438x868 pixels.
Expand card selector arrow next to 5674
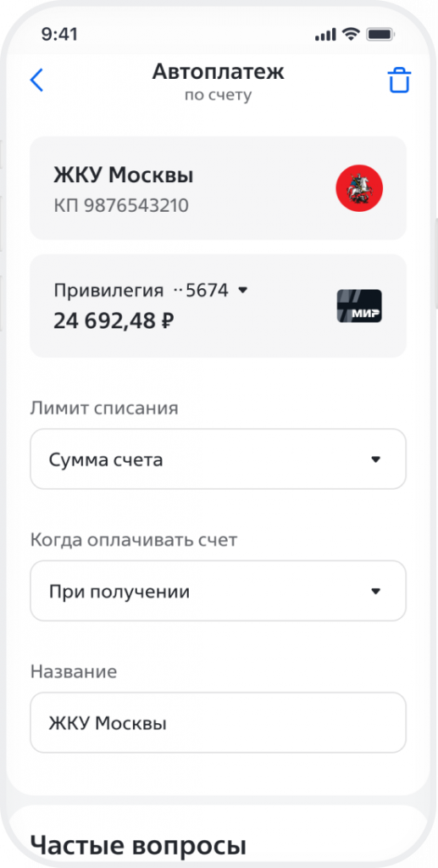(242, 290)
